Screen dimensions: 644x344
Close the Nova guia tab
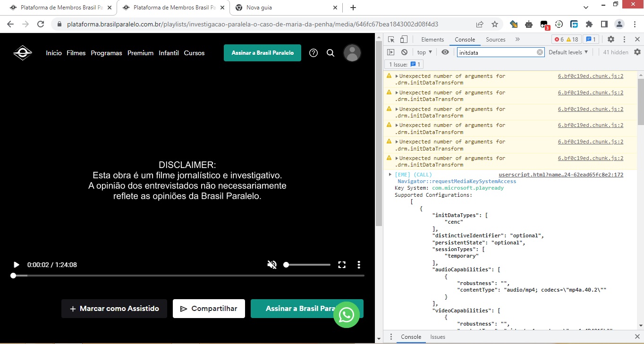(x=336, y=8)
